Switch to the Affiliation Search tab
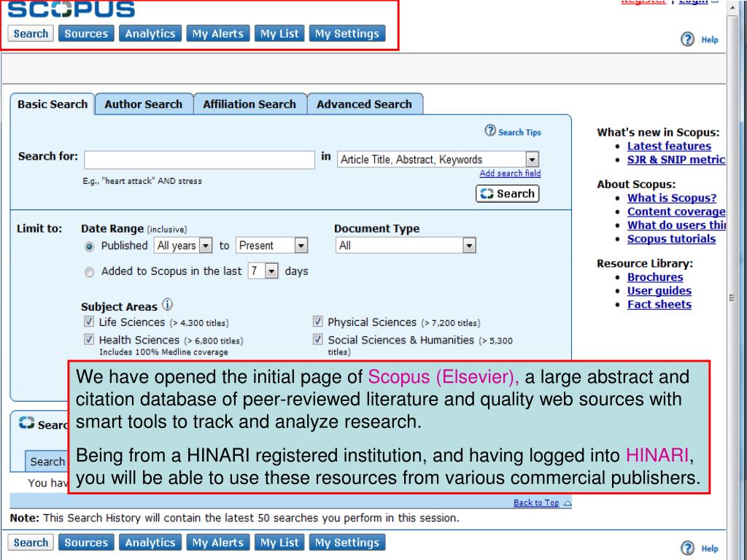 [x=249, y=104]
